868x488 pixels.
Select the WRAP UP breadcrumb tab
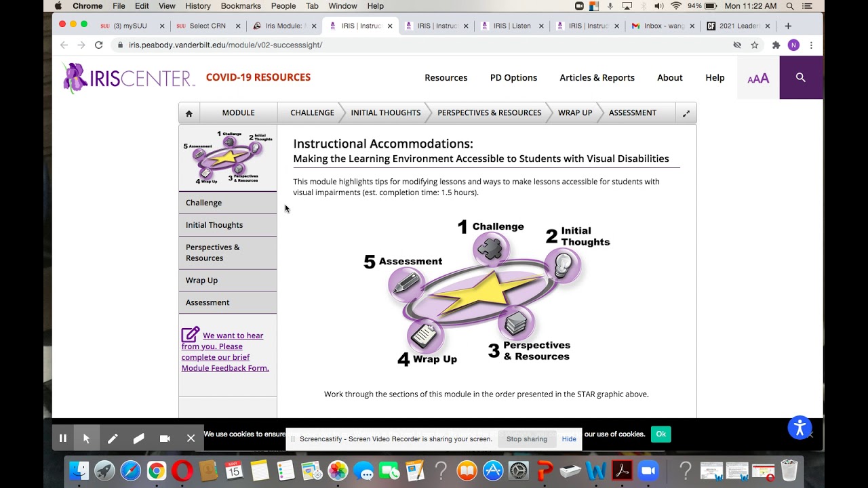tap(574, 113)
